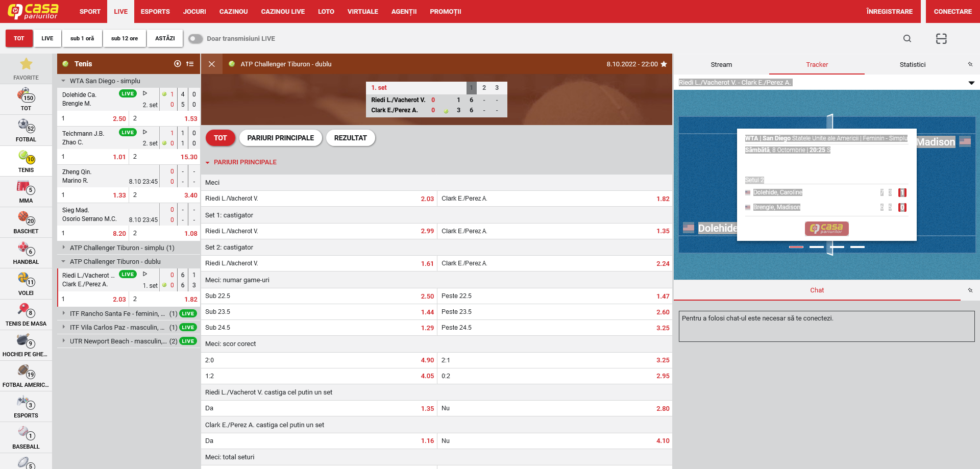The width and height of the screenshot is (980, 469).
Task: Open the search magnifier icon
Action: coord(907,38)
